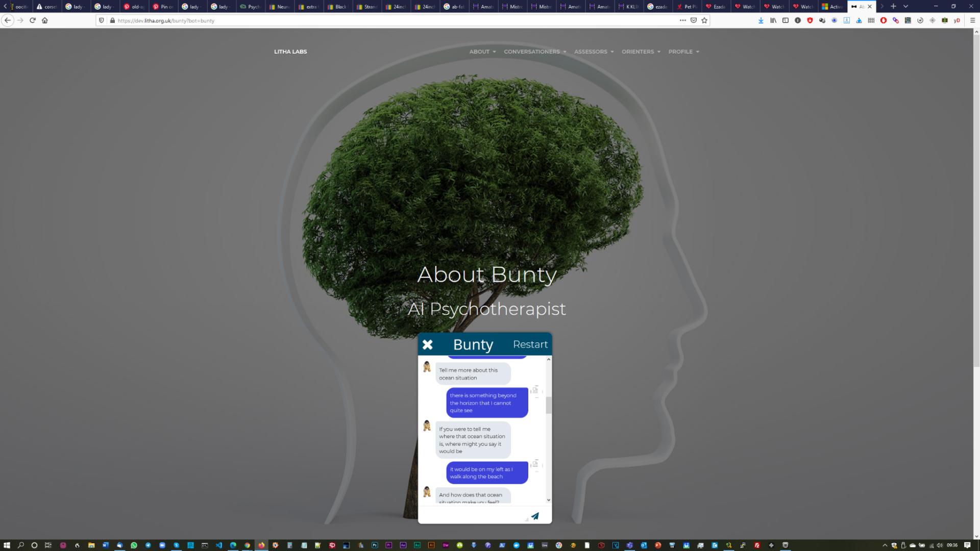Open Visual Studio Code from the taskbar

tap(219, 545)
